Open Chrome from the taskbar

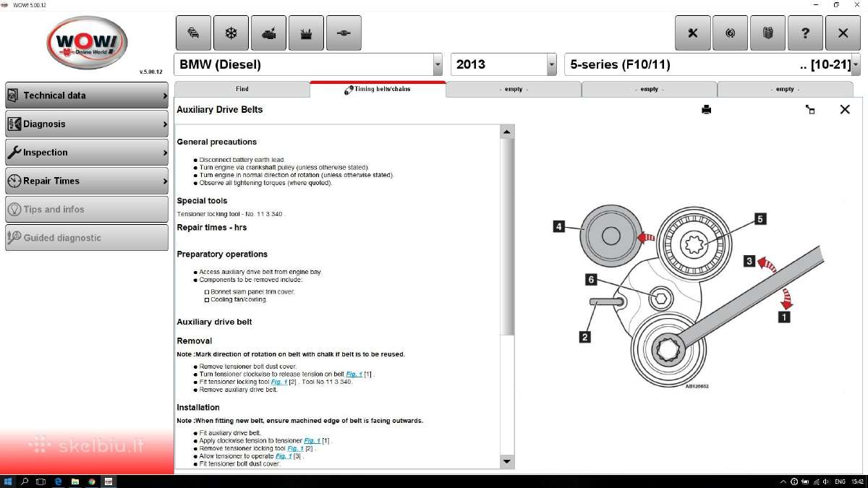92,481
